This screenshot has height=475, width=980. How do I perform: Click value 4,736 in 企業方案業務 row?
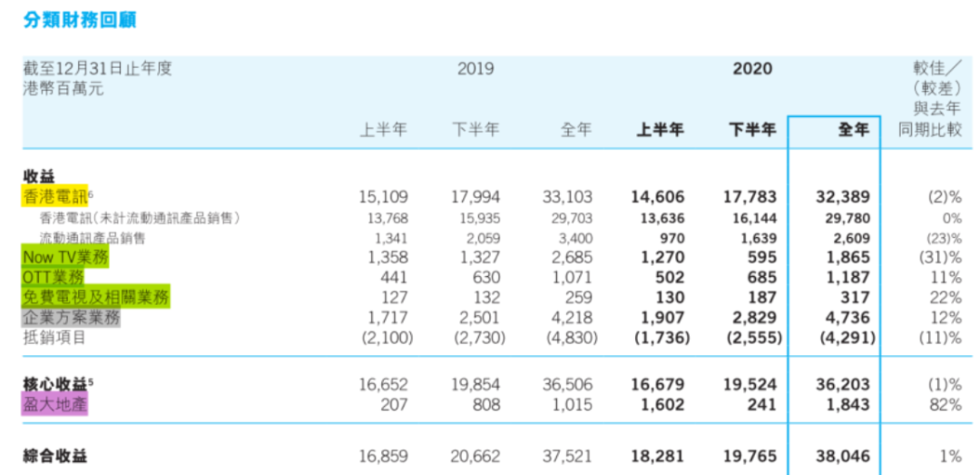click(848, 317)
